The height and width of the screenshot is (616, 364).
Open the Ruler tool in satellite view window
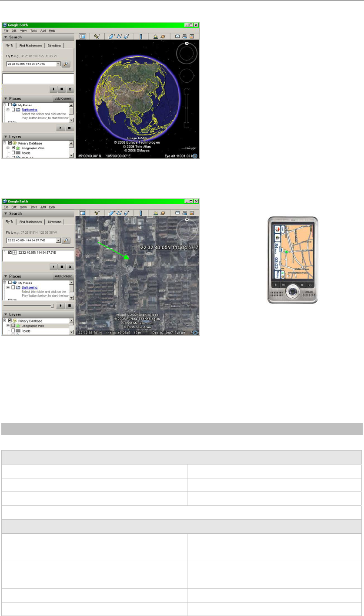pos(141,213)
